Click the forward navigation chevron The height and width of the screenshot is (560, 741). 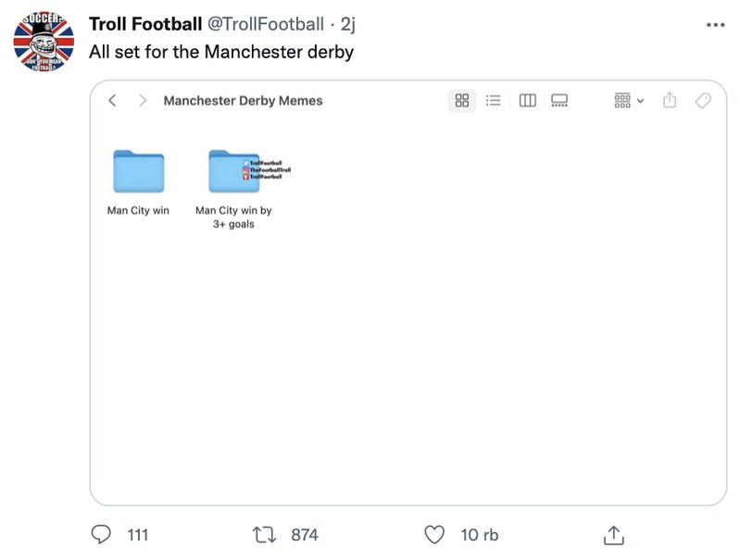point(141,100)
